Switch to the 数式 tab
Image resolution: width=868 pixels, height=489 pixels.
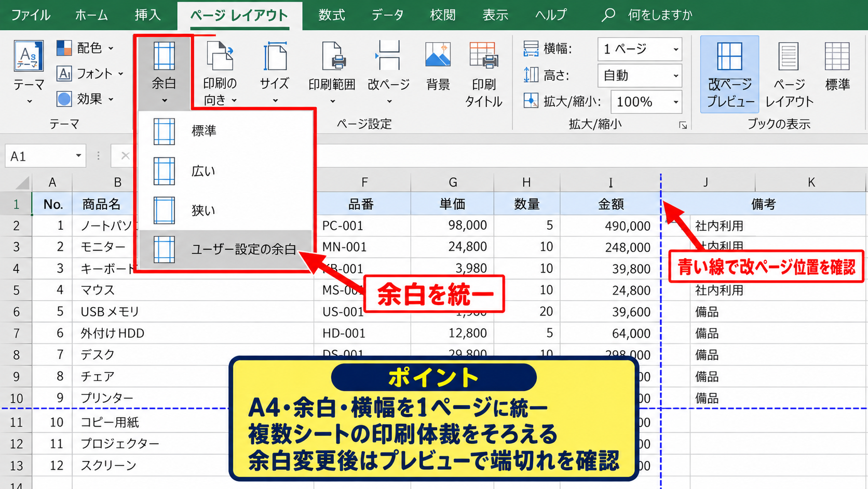[332, 15]
